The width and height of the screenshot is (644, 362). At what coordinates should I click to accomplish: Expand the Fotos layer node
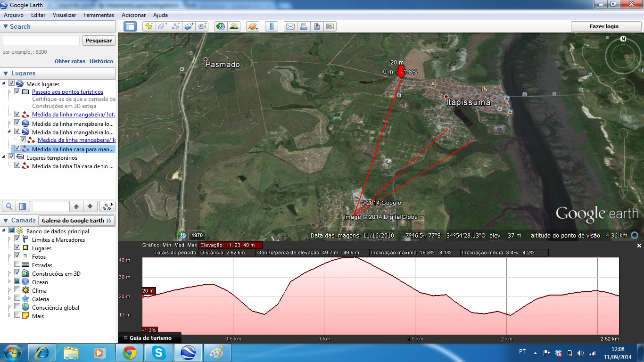(10, 256)
